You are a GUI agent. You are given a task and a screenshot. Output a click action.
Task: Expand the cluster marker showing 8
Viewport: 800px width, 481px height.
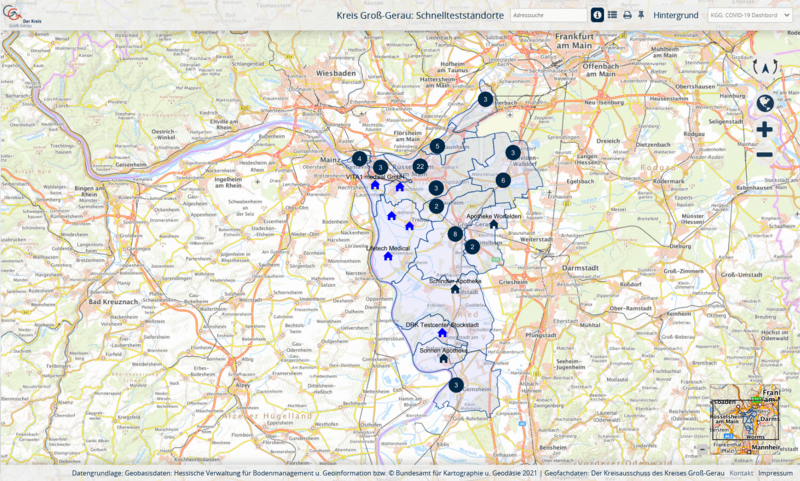pyautogui.click(x=456, y=233)
